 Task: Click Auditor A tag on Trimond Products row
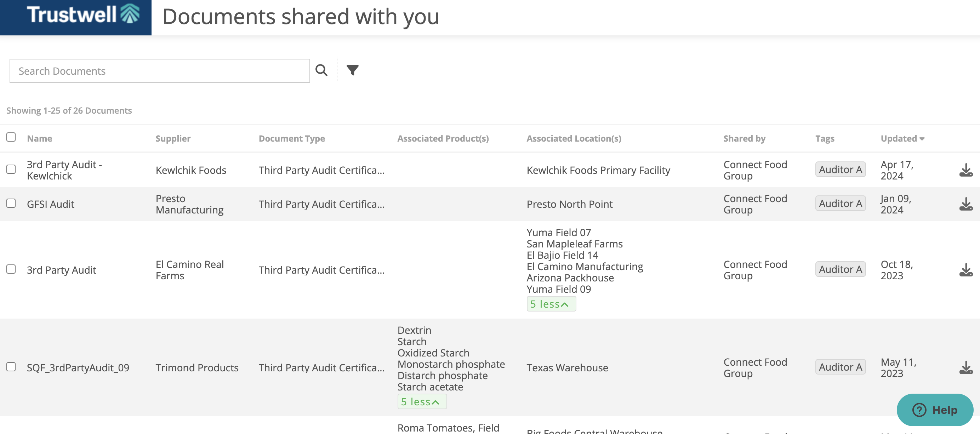(x=841, y=367)
